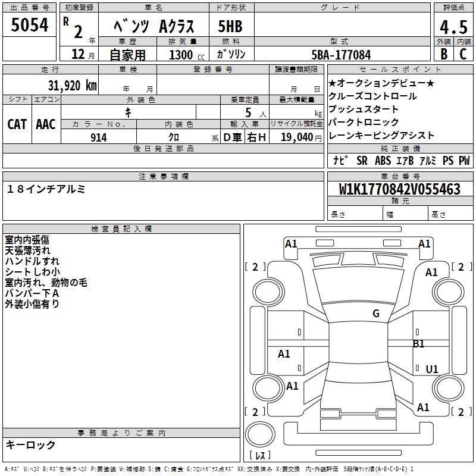
Task: Select lot number 5054
Action: (29, 24)
